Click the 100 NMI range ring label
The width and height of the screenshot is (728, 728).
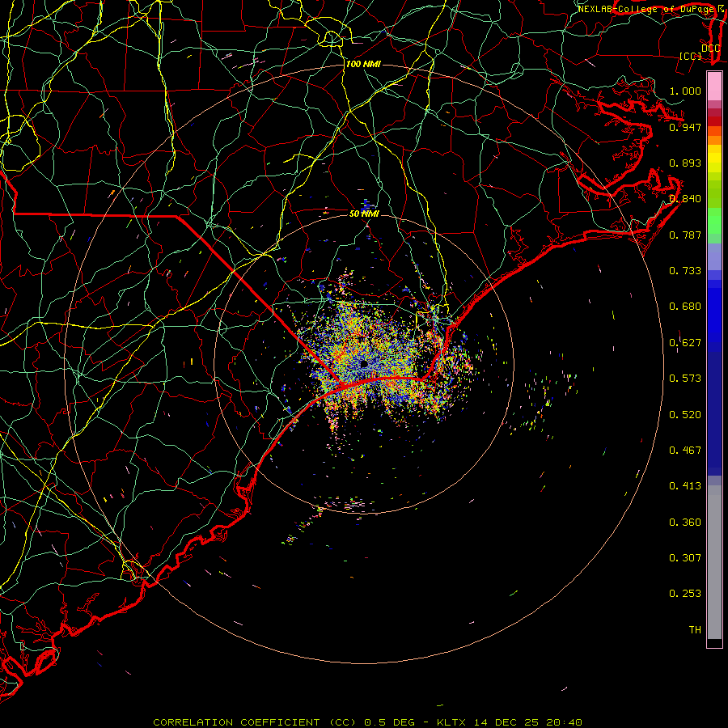pos(363,64)
